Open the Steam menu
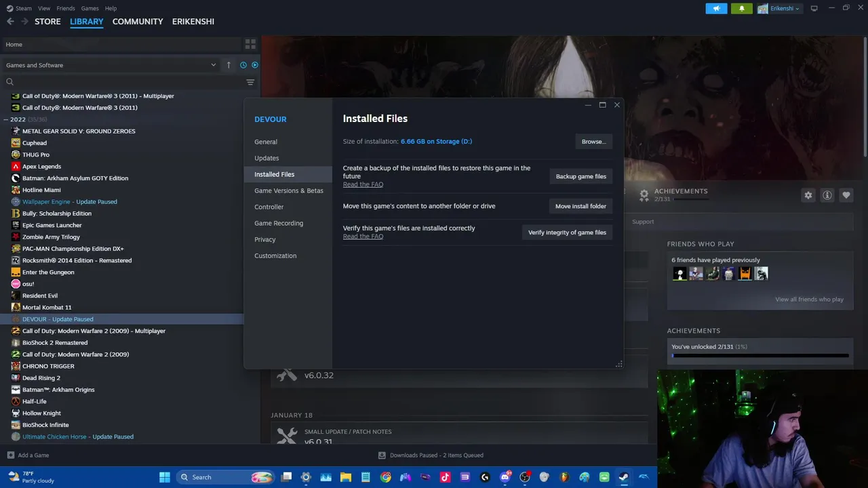This screenshot has height=488, width=868. [x=24, y=8]
